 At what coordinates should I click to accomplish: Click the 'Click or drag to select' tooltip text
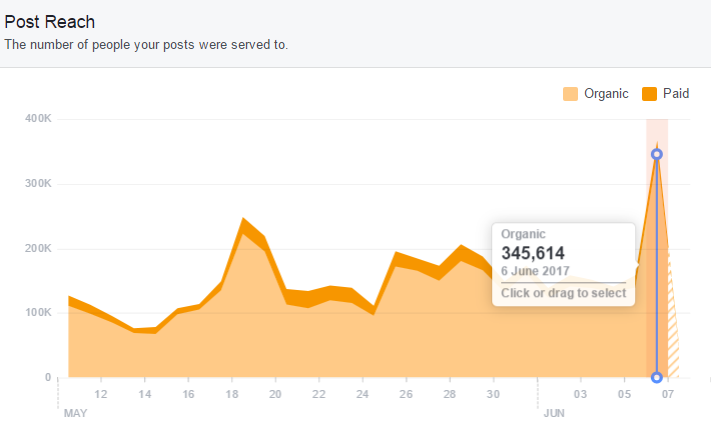[563, 293]
